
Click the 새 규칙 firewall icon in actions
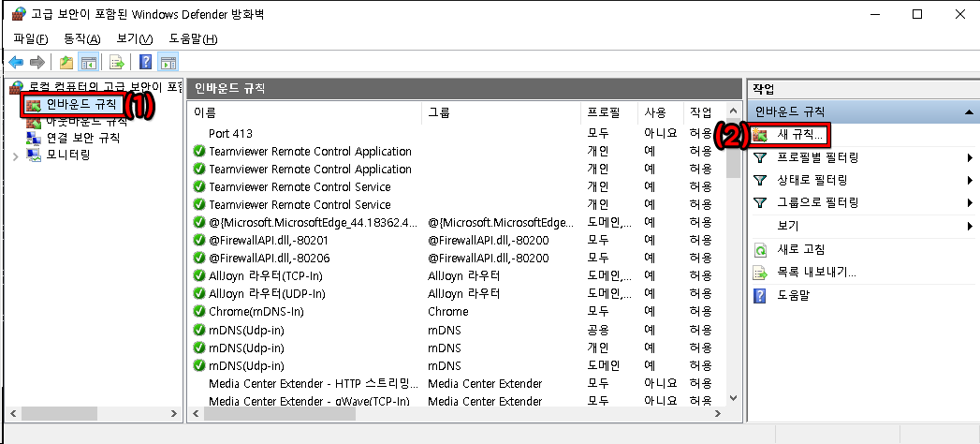coord(761,135)
